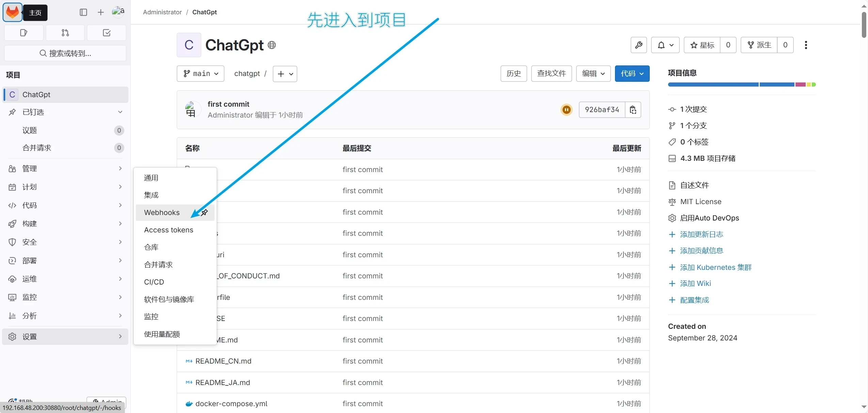Image resolution: width=868 pixels, height=413 pixels.
Task: Select Access tokens in settings submenu
Action: [169, 230]
